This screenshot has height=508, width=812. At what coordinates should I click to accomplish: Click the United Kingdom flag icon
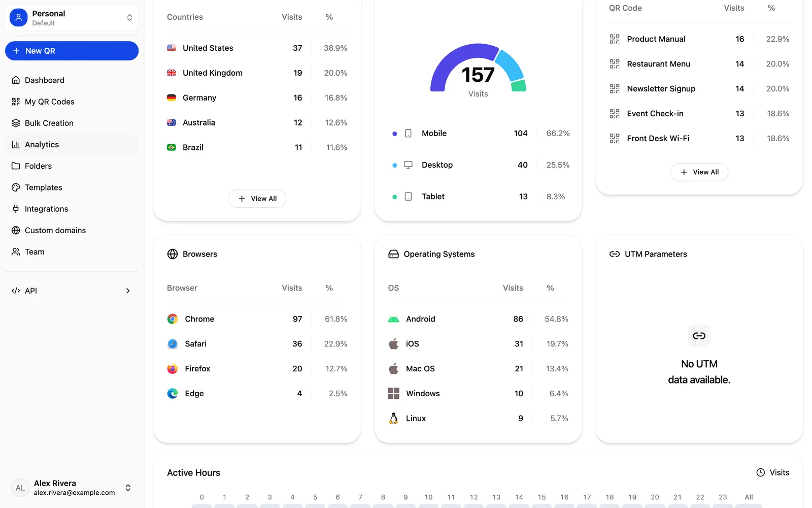click(172, 73)
